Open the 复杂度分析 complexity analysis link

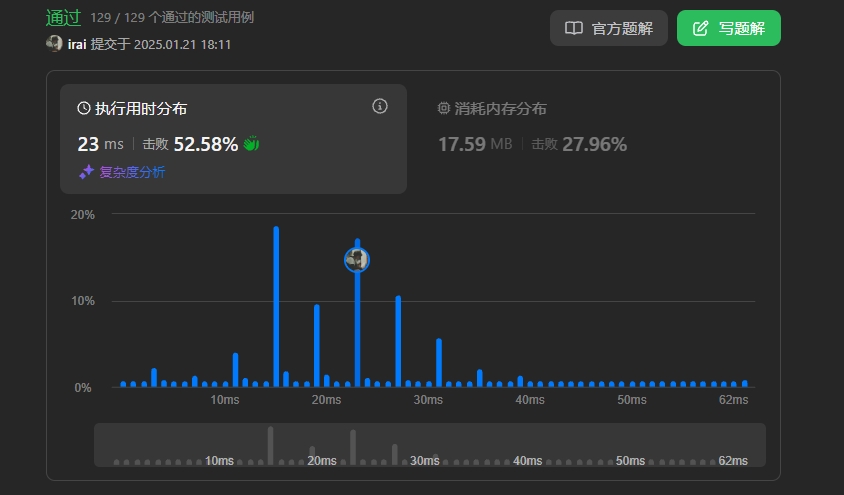point(132,172)
